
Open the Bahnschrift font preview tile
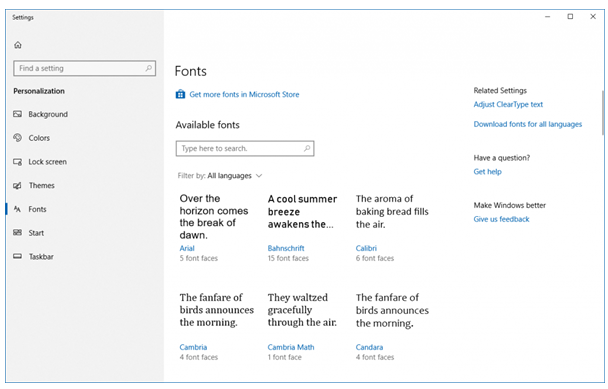click(x=302, y=228)
